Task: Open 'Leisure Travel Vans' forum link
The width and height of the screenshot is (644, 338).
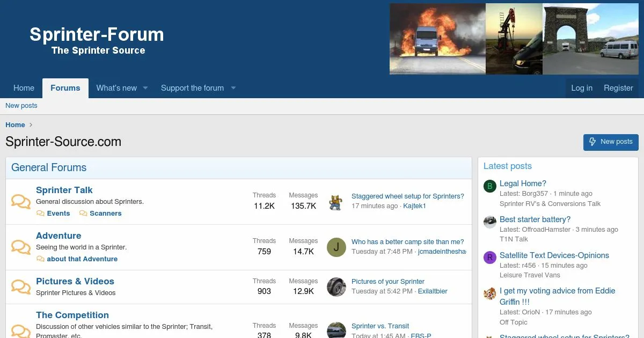Action: tap(530, 275)
